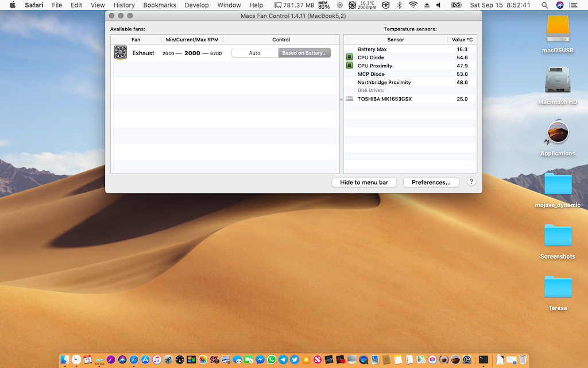This screenshot has width=588, height=368.
Task: Select the Battery Max sensor row
Action: click(410, 49)
